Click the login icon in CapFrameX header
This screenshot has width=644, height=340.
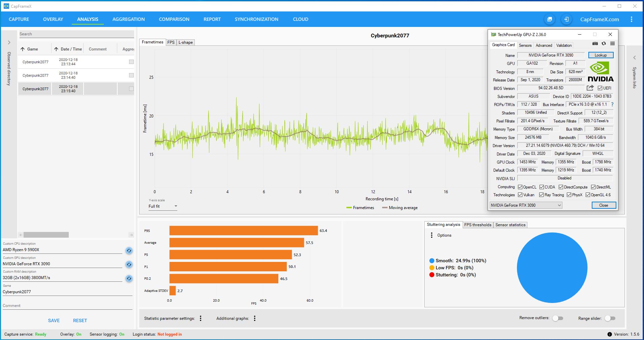566,19
